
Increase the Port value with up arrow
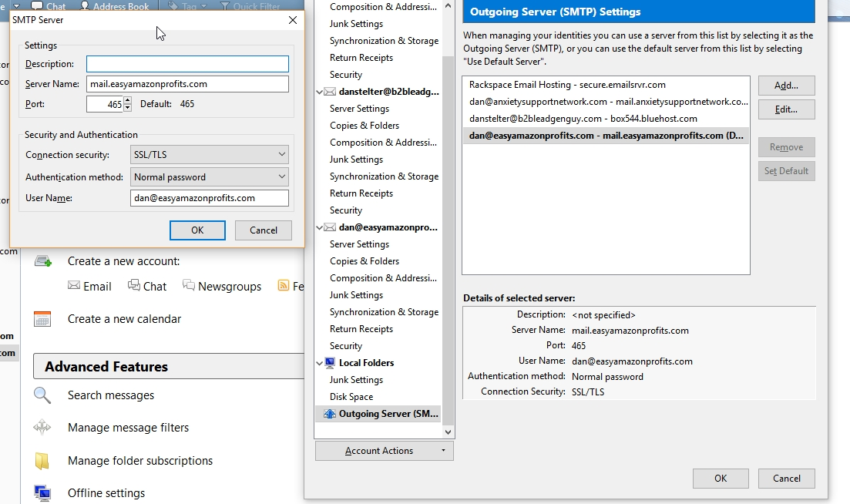tap(128, 100)
